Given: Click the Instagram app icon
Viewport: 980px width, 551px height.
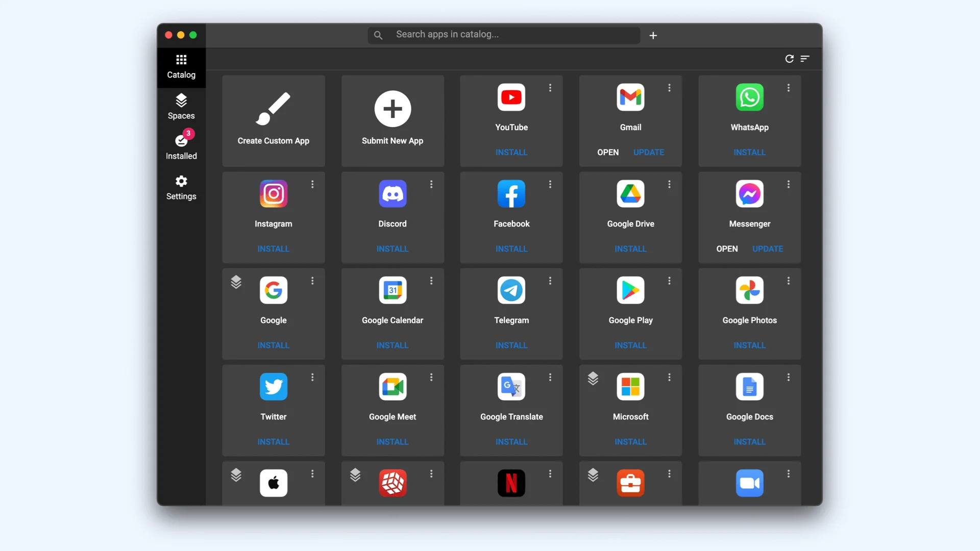Looking at the screenshot, I should tap(274, 193).
